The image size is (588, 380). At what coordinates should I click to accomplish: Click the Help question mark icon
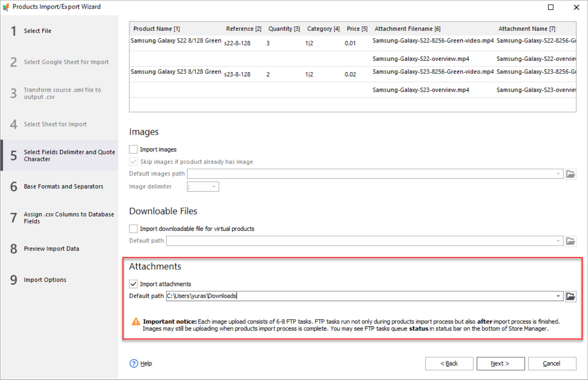[x=133, y=363]
